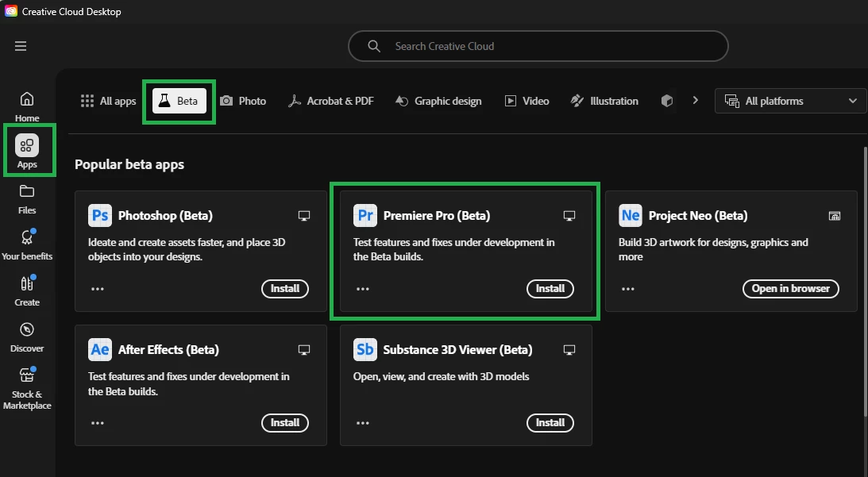Open Discover in the sidebar
868x477 pixels.
26,337
